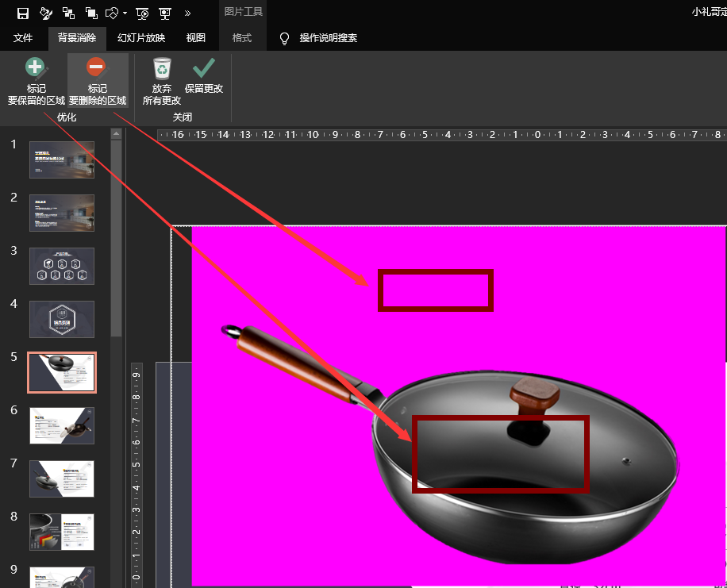The width and height of the screenshot is (727, 588).
Task: Open the 文件 menu tab
Action: (23, 38)
